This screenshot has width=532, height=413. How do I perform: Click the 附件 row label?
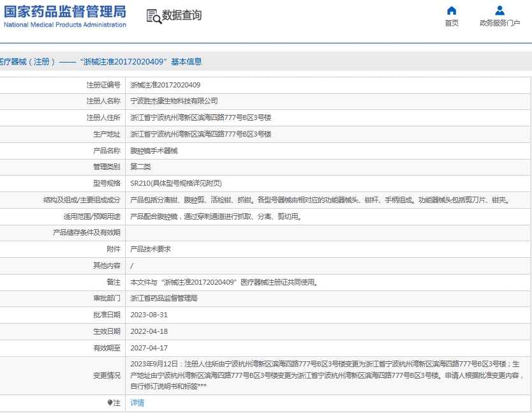[114, 249]
